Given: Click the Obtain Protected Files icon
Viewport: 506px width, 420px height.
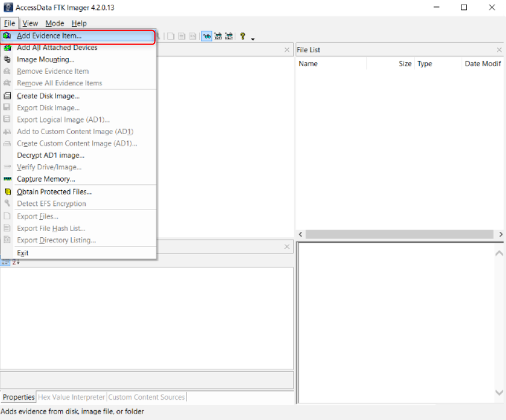Looking at the screenshot, I should pos(7,192).
